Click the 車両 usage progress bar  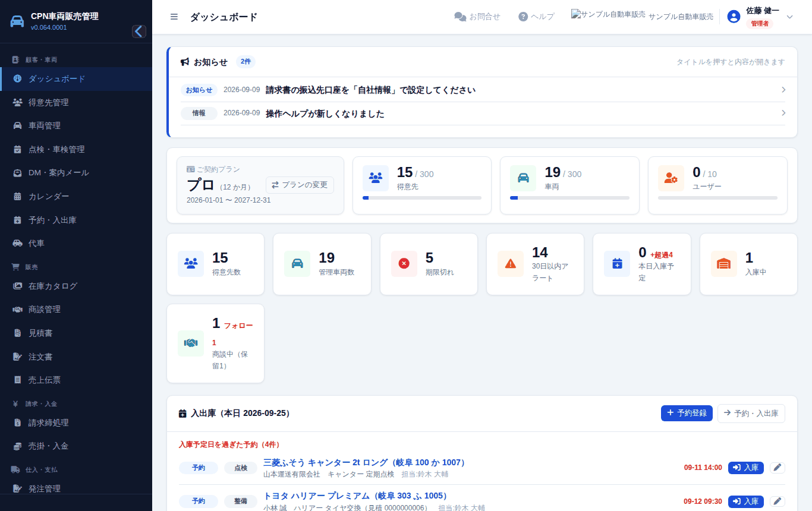[569, 198]
